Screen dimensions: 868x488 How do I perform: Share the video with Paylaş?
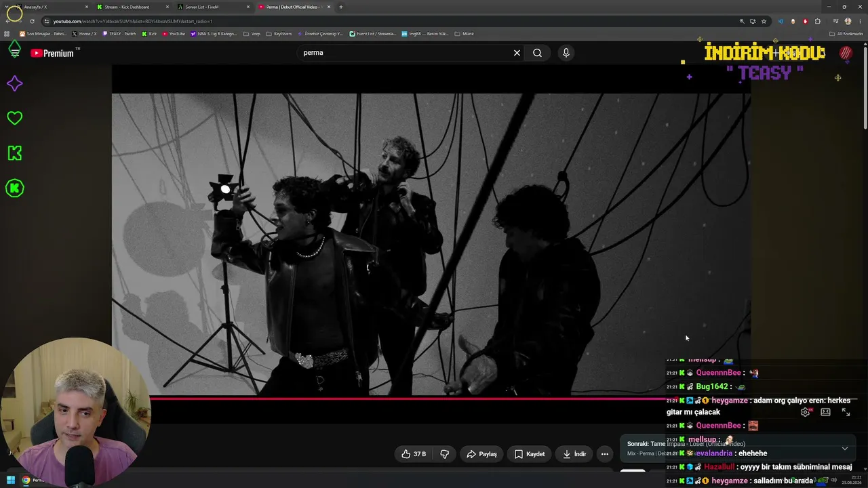point(482,454)
